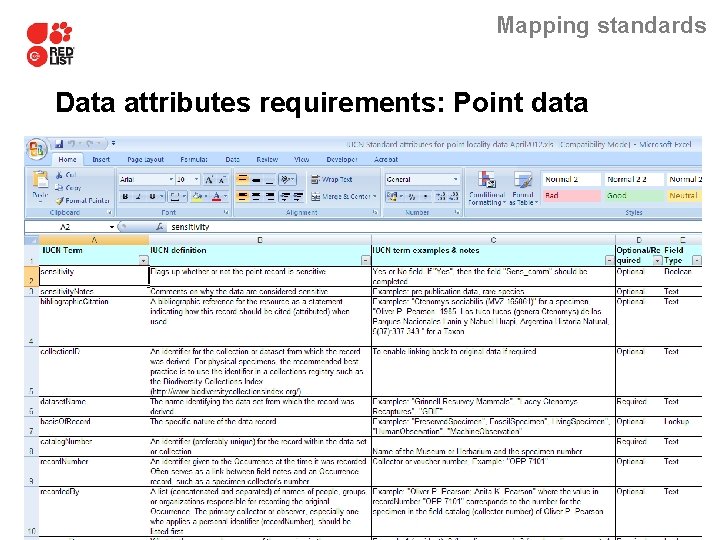The image size is (720, 540).
Task: Switch to the Page Layout ribbon tab
Action: click(x=146, y=159)
